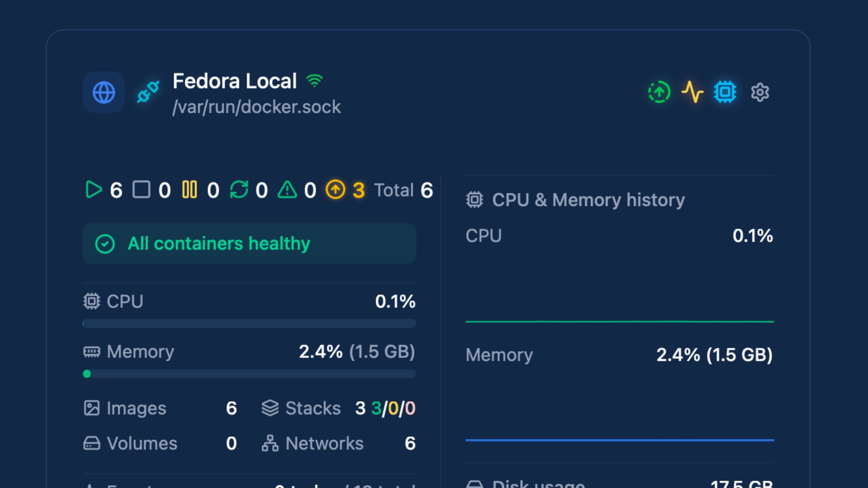Click the yellow activity pulse icon
The height and width of the screenshot is (488, 868).
click(x=692, y=92)
